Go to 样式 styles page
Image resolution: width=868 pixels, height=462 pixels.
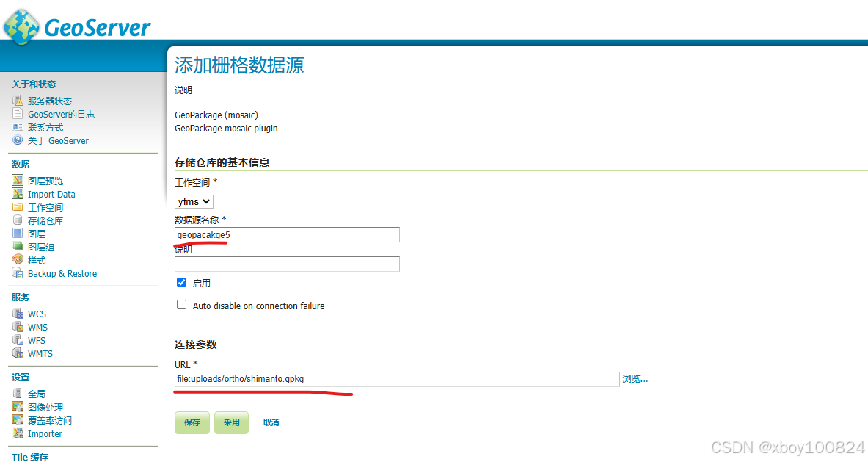click(x=37, y=260)
